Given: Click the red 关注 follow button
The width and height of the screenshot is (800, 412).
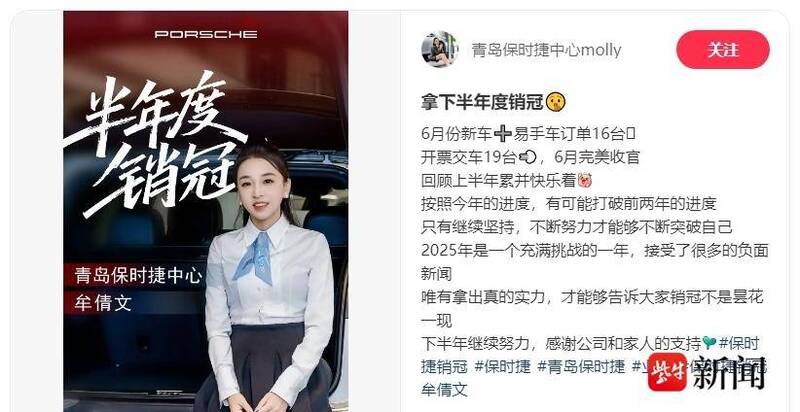Looking at the screenshot, I should (722, 49).
